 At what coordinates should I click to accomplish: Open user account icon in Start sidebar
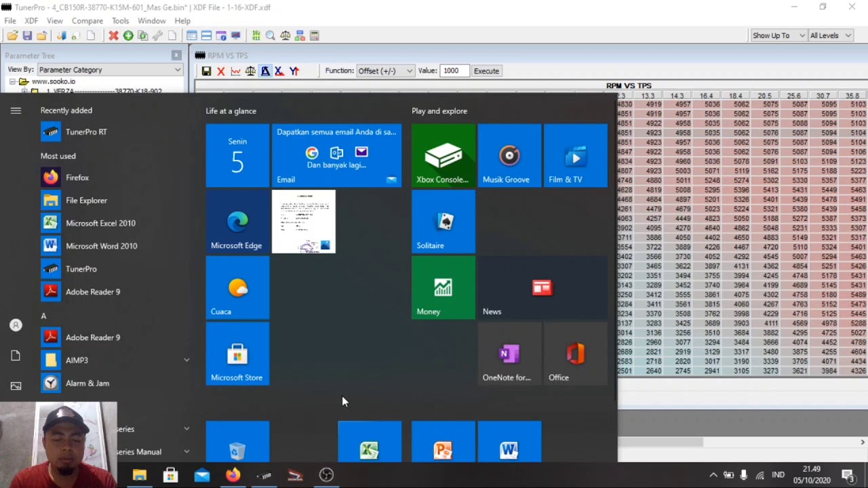pyautogui.click(x=16, y=325)
